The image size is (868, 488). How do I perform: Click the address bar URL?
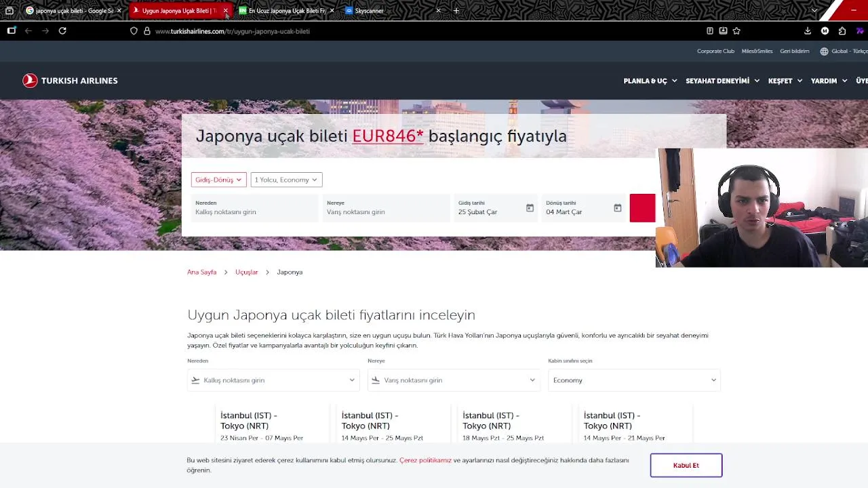pyautogui.click(x=233, y=31)
